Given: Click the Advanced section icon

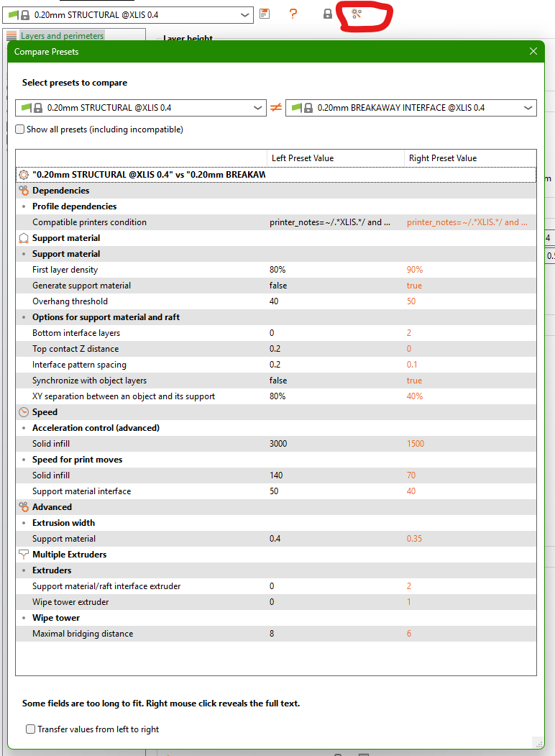Looking at the screenshot, I should (24, 507).
